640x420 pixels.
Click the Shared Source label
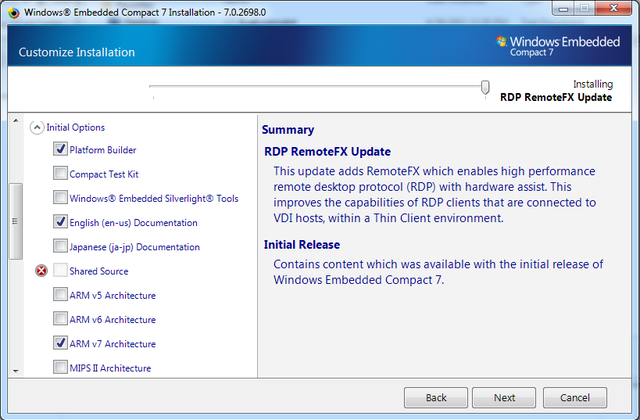[x=98, y=271]
